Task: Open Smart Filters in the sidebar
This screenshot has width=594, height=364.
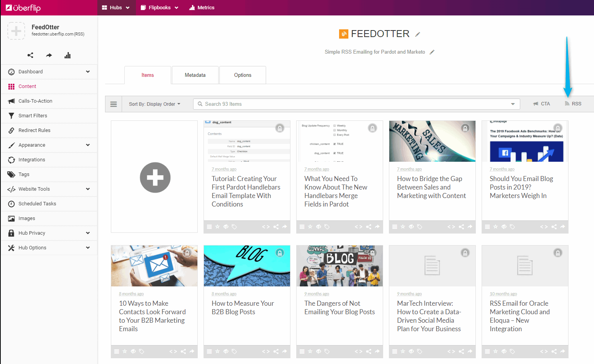Action: point(49,116)
